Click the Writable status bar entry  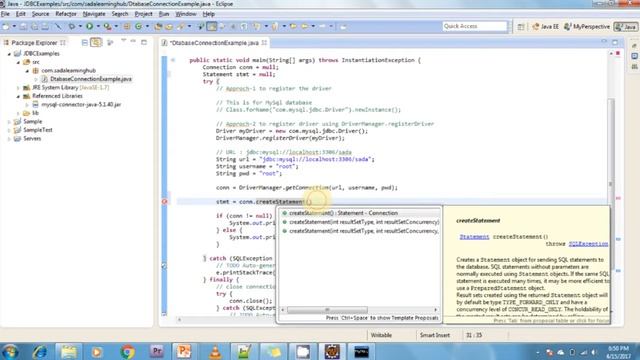pyautogui.click(x=381, y=335)
